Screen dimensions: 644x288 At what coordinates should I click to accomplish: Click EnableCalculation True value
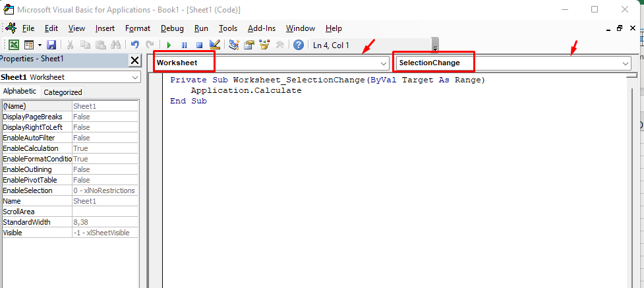[105, 148]
